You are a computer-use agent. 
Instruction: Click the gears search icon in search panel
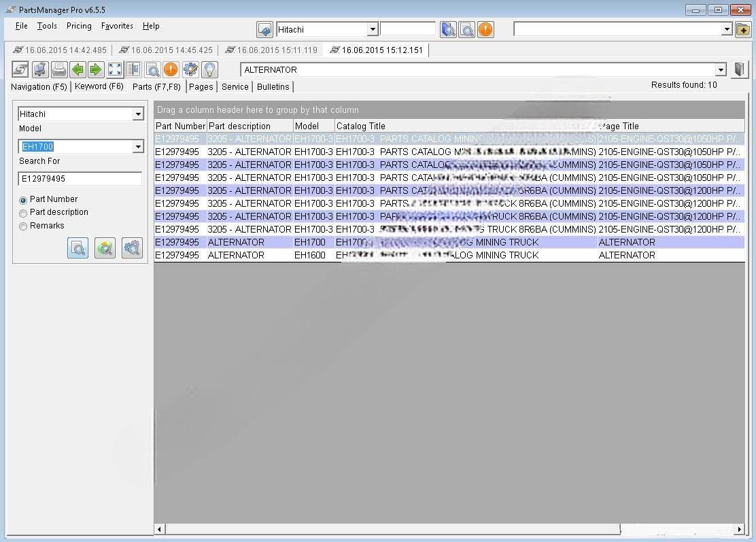click(x=132, y=248)
